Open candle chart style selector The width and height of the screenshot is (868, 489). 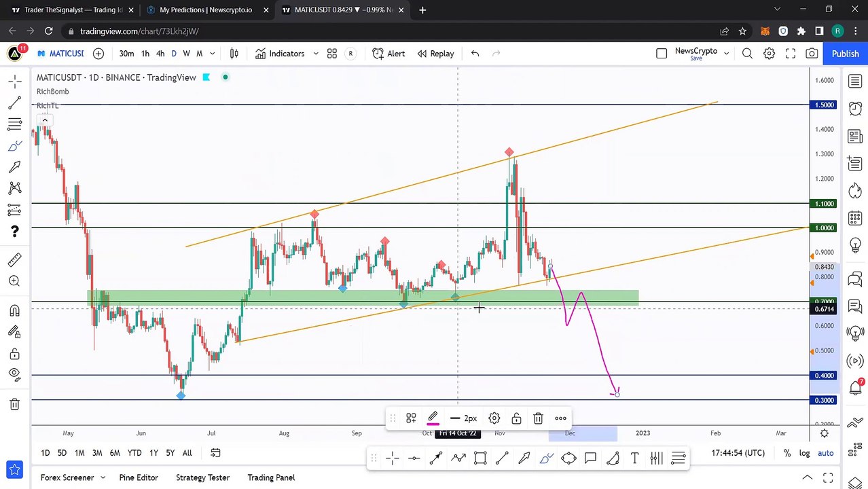234,54
